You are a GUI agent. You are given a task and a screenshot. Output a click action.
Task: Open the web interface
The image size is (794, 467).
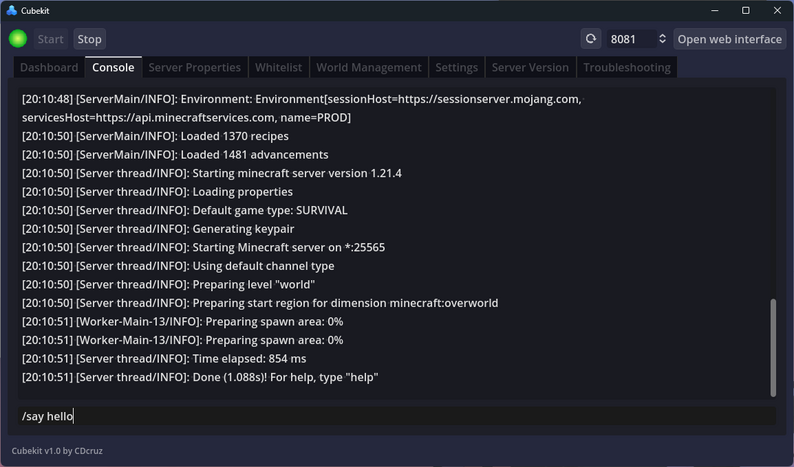(729, 39)
